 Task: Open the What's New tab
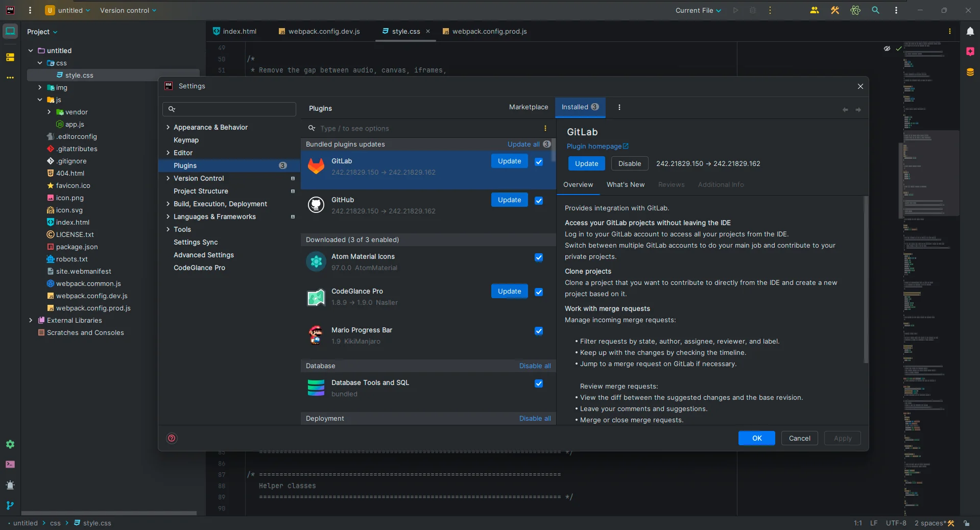click(625, 185)
